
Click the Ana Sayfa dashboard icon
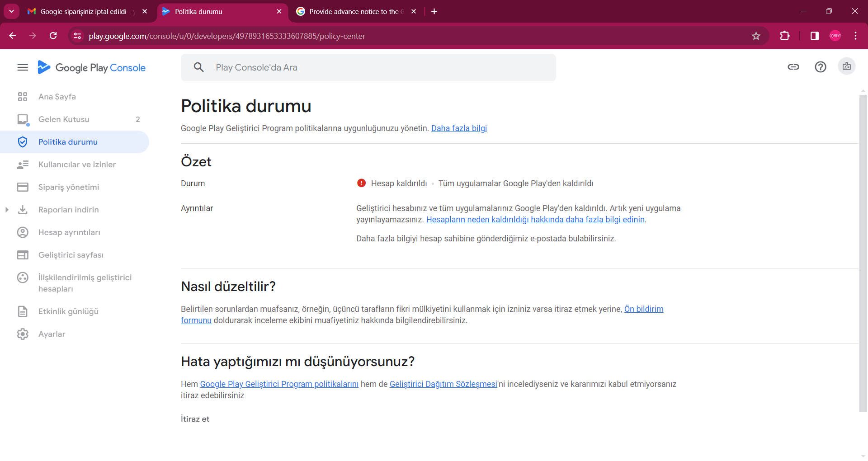pos(23,97)
